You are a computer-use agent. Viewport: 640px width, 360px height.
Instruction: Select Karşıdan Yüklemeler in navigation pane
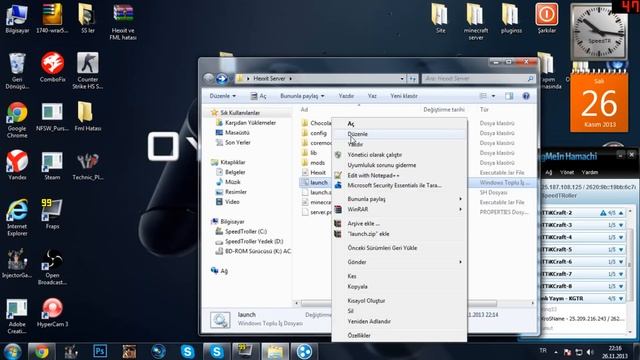246,122
